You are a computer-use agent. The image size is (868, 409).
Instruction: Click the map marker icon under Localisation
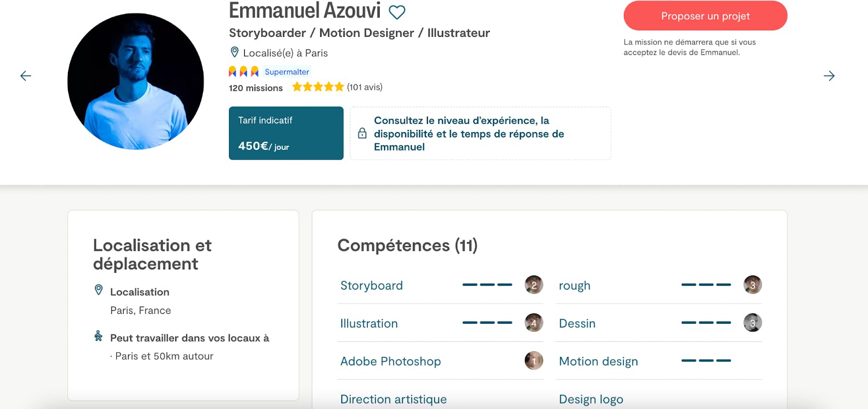[x=98, y=291]
